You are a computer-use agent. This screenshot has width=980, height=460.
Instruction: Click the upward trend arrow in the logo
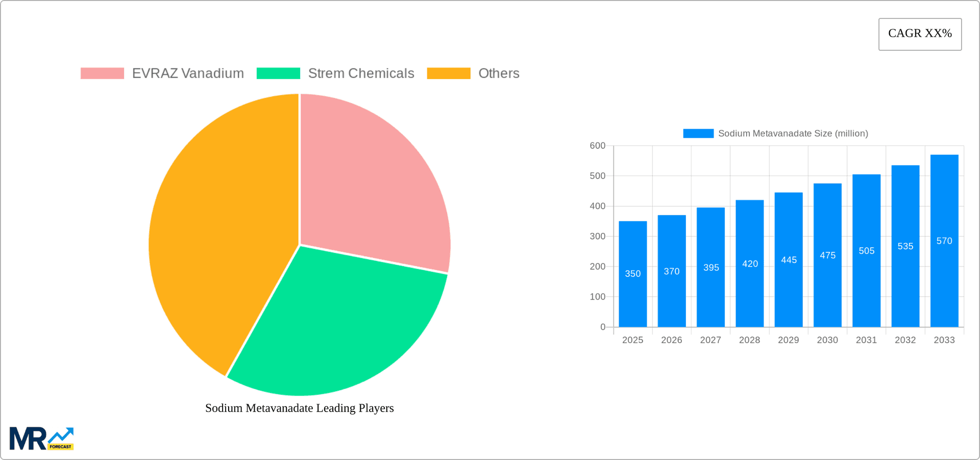tap(61, 435)
